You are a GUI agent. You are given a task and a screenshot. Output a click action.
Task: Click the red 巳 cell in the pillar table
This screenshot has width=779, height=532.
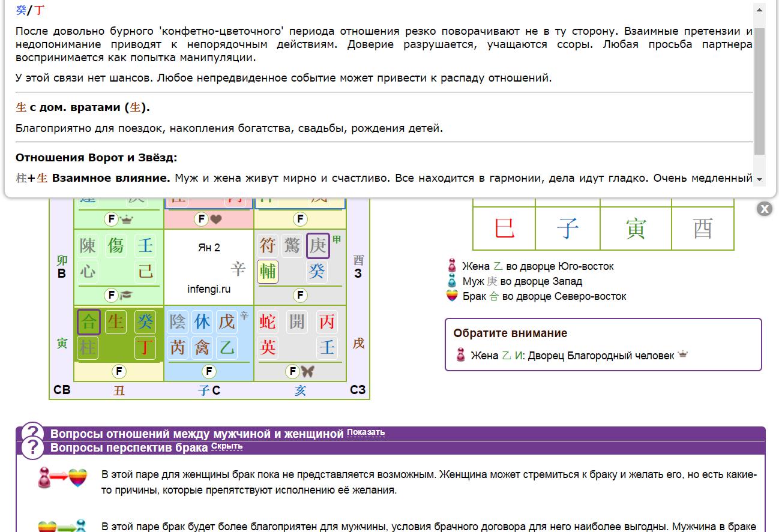pos(504,229)
